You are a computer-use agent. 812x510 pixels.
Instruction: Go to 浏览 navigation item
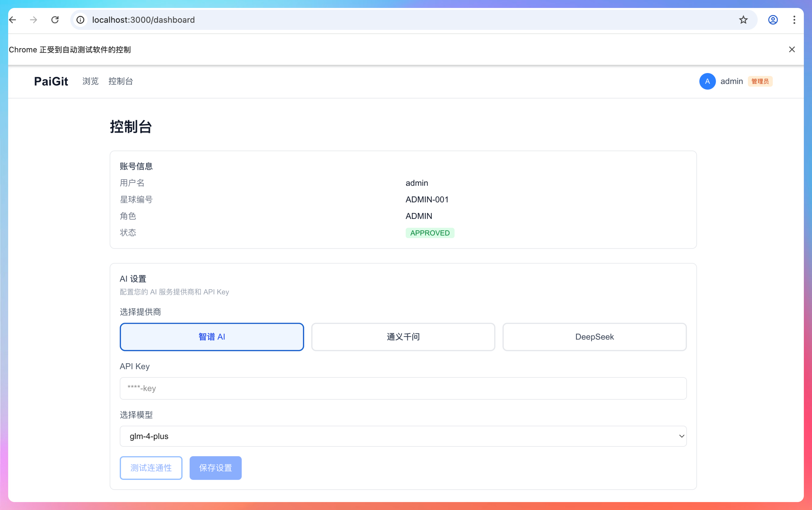90,81
